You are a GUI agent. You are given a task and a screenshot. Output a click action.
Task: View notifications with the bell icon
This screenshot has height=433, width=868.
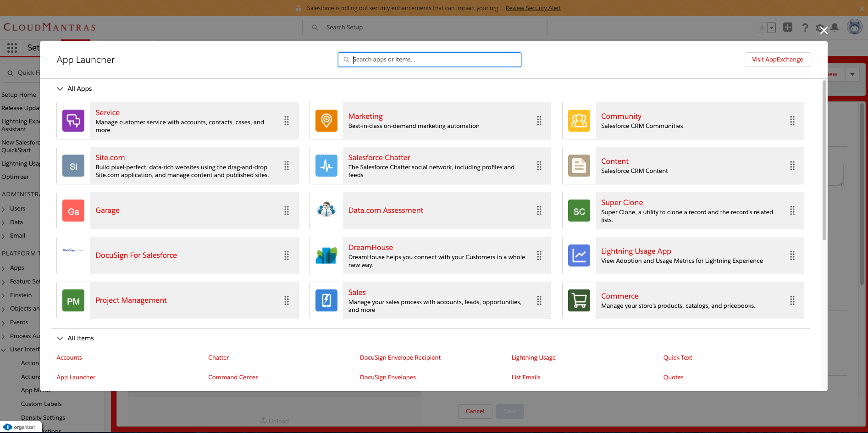(835, 28)
